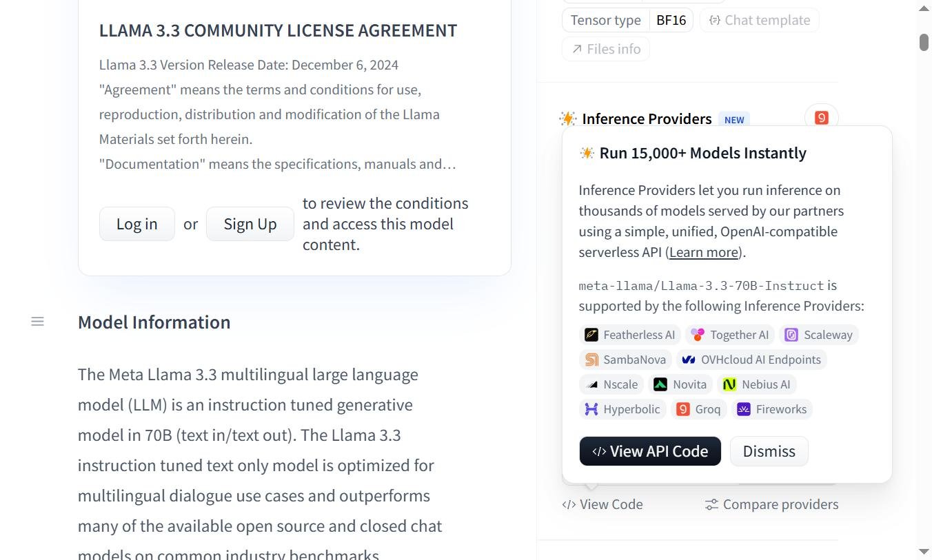The width and height of the screenshot is (932, 560).
Task: Open the Learn more link
Action: [704, 252]
